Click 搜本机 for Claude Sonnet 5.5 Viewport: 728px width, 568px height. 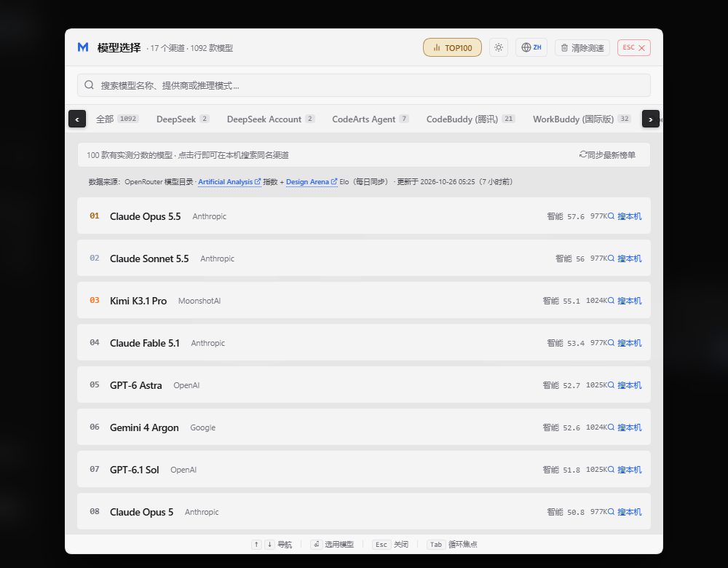pos(625,259)
